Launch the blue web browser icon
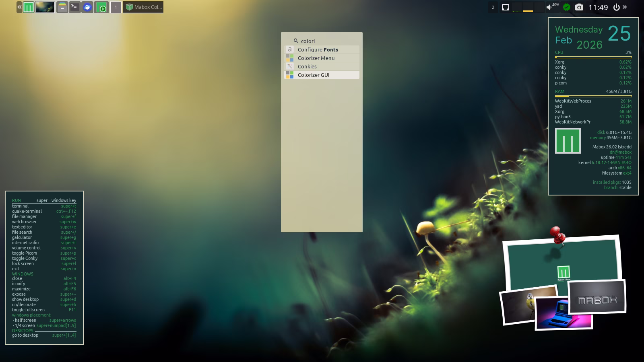 click(x=87, y=7)
